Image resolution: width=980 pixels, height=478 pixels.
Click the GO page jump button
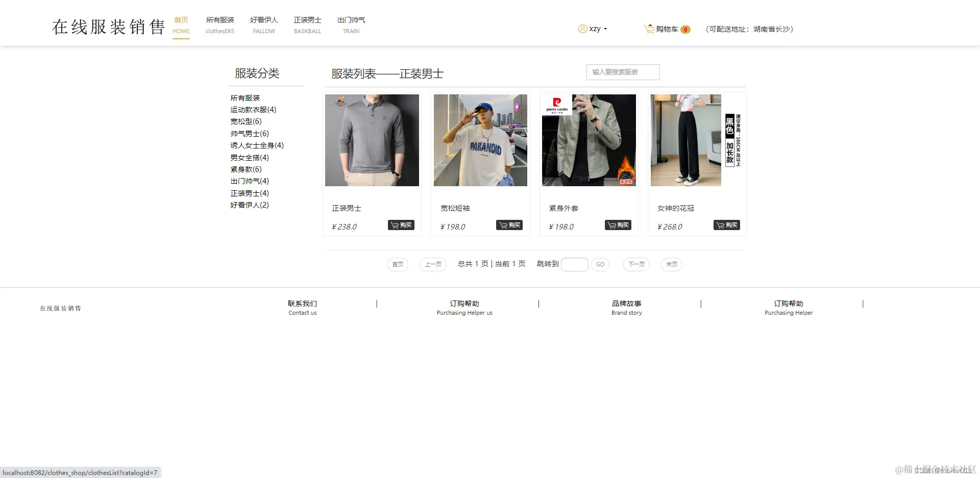coord(600,264)
